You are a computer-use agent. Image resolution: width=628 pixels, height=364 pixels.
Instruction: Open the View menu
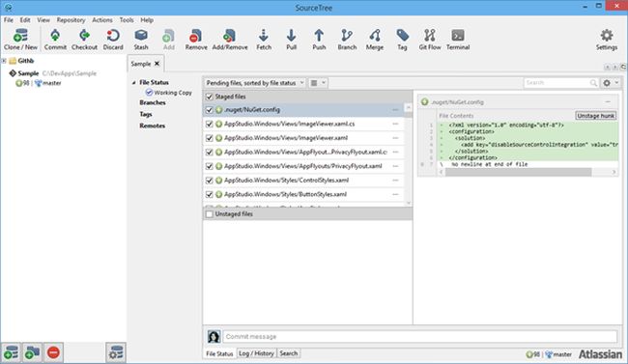click(43, 20)
